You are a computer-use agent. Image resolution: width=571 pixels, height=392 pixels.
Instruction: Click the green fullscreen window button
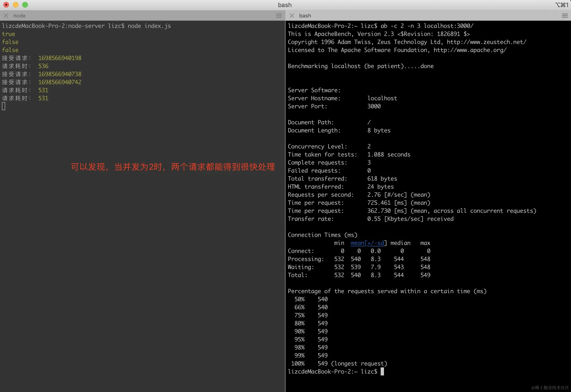[x=25, y=5]
